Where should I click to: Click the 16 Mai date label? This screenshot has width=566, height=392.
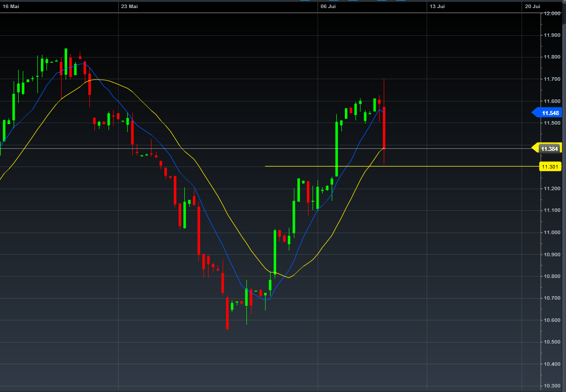pyautogui.click(x=11, y=7)
